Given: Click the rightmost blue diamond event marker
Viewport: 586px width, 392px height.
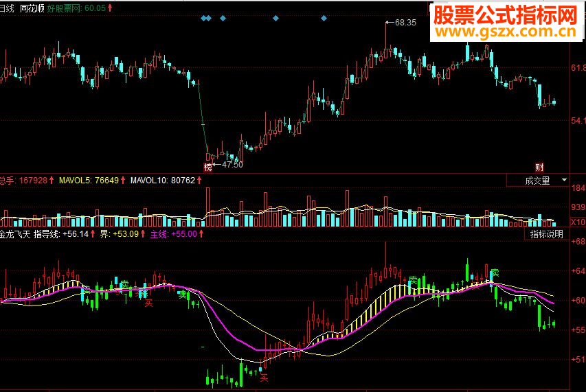Looking at the screenshot, I should [x=324, y=18].
